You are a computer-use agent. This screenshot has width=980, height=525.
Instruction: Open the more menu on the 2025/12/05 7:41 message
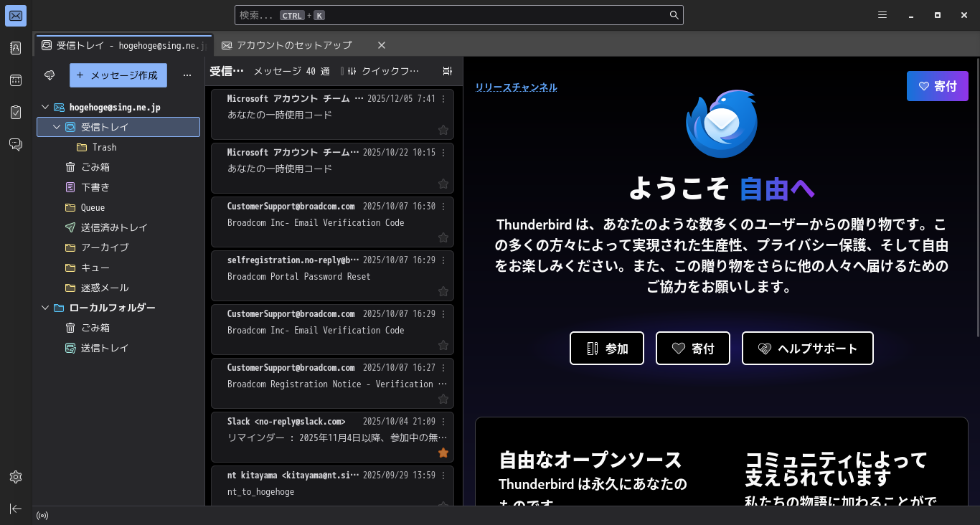[x=443, y=99]
